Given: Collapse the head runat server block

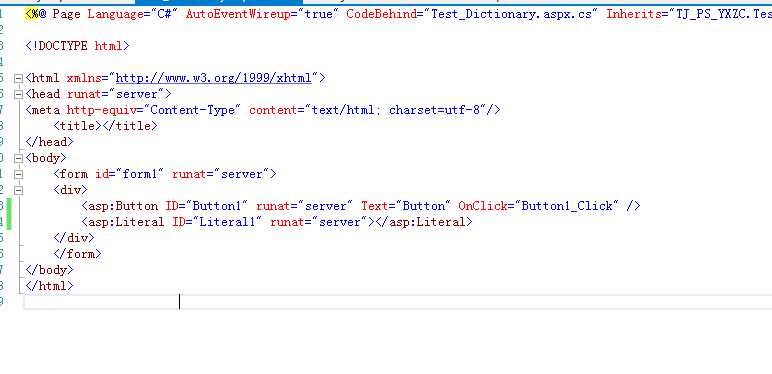Looking at the screenshot, I should [x=18, y=94].
